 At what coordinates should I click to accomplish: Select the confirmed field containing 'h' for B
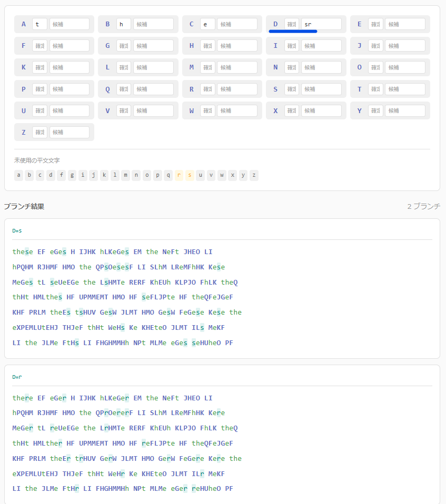123,24
